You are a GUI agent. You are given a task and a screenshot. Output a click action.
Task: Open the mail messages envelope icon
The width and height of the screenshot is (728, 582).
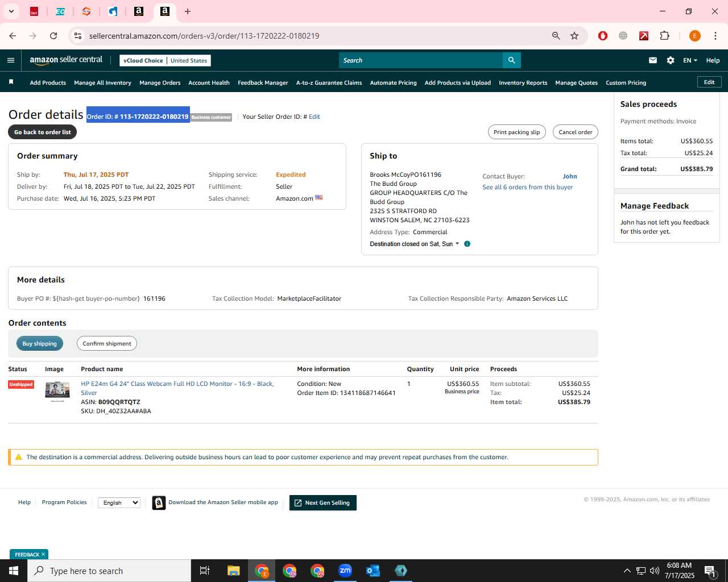(653, 60)
